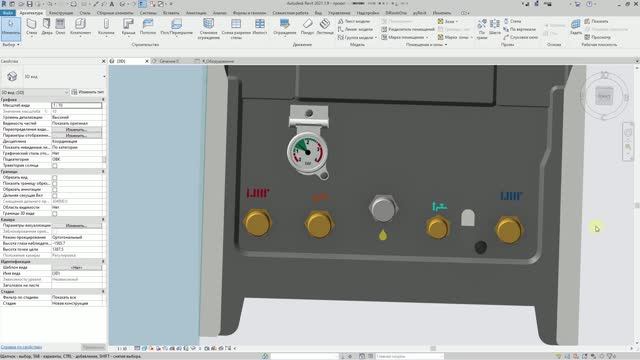Open the '3D вид: {3D}' instance filter dropdown
Image resolution: width=640 pixels, height=360 pixels.
coord(67,93)
